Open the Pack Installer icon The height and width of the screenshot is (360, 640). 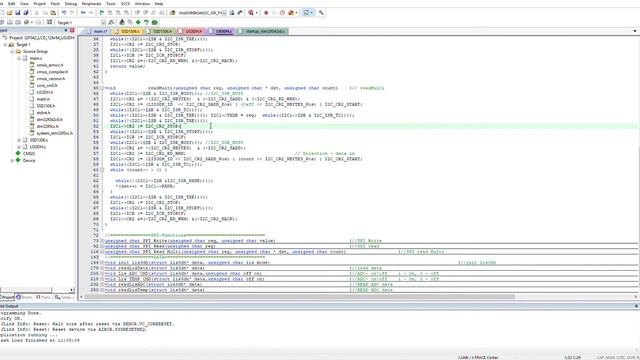[154, 22]
